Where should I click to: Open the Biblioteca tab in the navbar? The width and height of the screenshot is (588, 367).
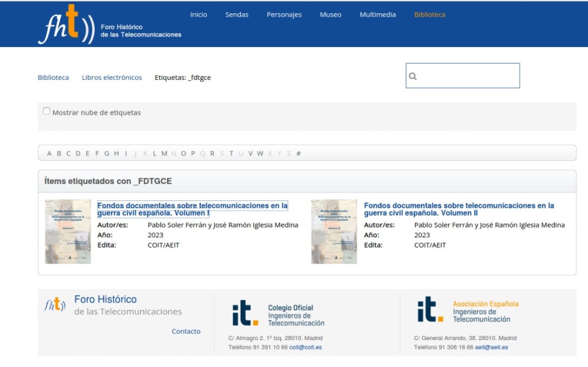coord(430,15)
